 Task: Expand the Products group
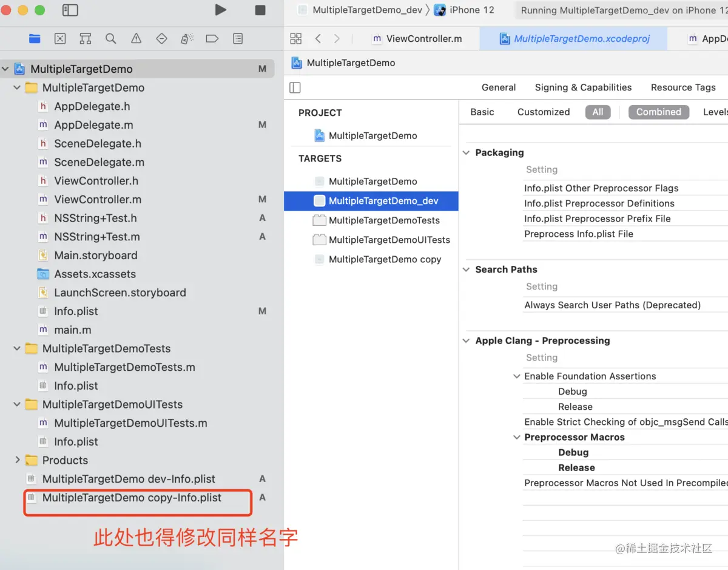tap(17, 460)
